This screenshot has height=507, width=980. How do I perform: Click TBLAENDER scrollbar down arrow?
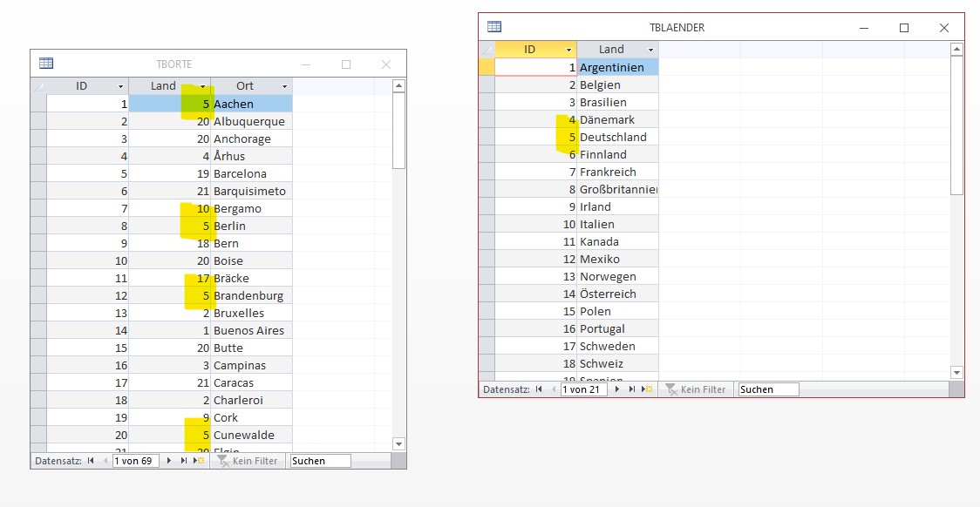956,373
